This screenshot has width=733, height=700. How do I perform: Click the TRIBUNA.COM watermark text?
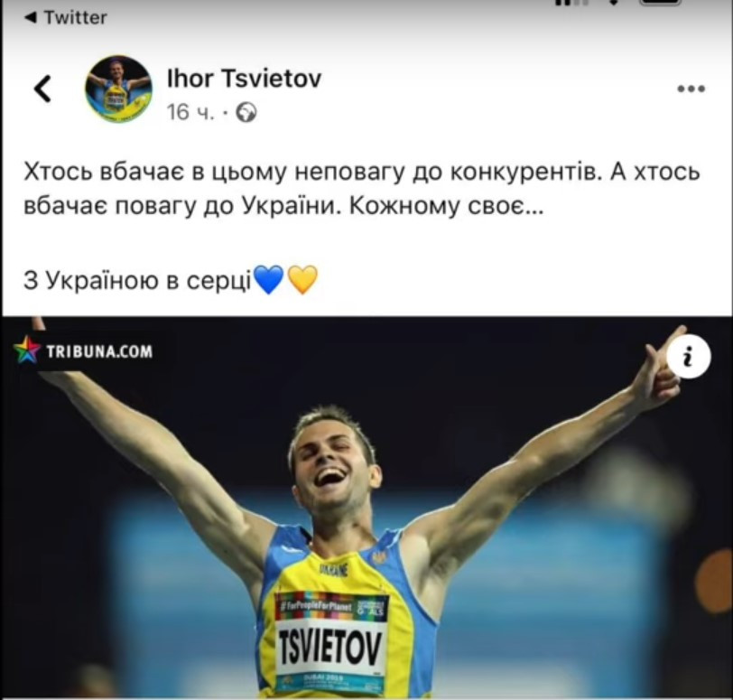click(x=99, y=351)
